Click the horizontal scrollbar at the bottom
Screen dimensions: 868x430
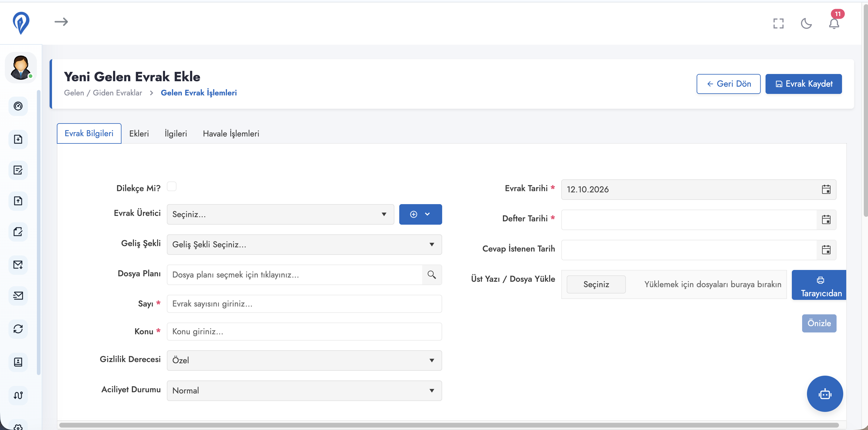point(449,425)
